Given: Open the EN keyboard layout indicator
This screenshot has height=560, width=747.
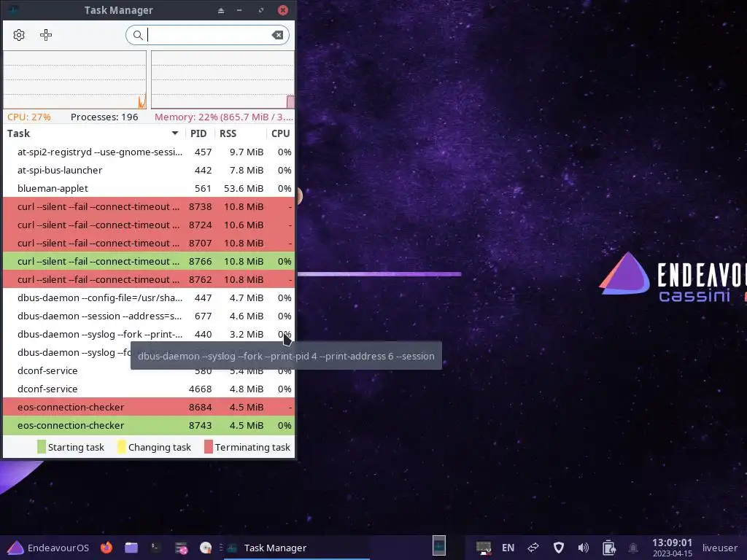Looking at the screenshot, I should tap(508, 548).
